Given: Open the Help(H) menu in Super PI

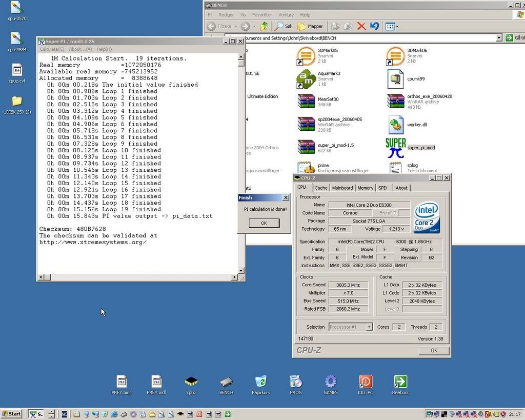Looking at the screenshot, I should coord(104,49).
